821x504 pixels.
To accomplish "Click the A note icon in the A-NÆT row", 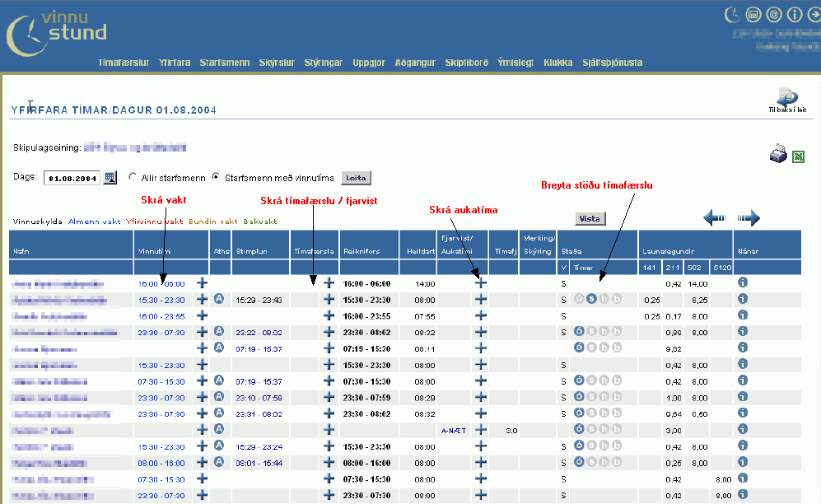I will point(219,429).
